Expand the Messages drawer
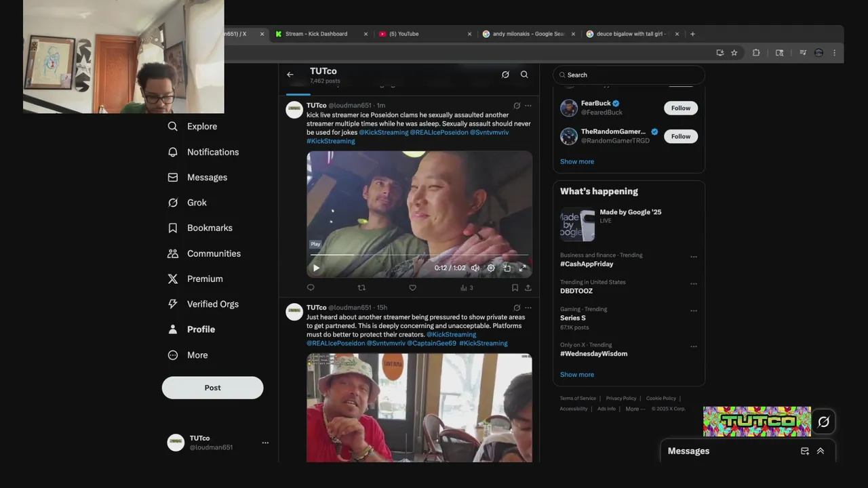Screen dimensions: 868x488 (820, 451)
